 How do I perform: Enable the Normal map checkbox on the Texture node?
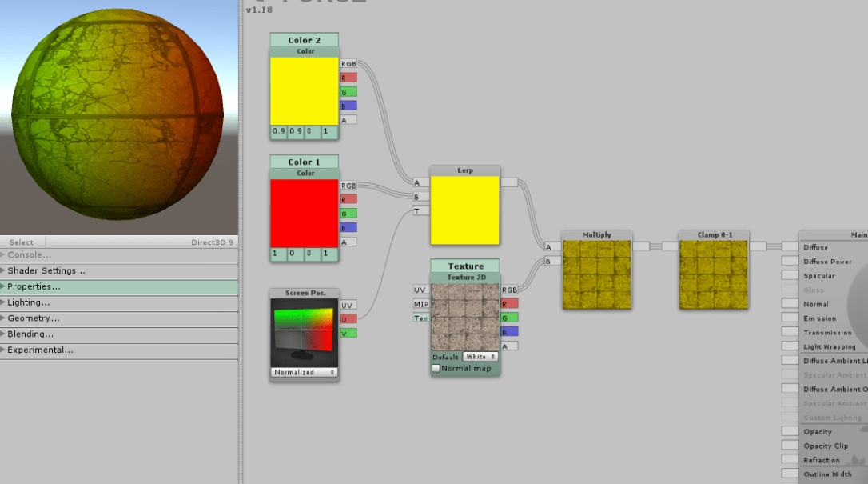pos(436,368)
